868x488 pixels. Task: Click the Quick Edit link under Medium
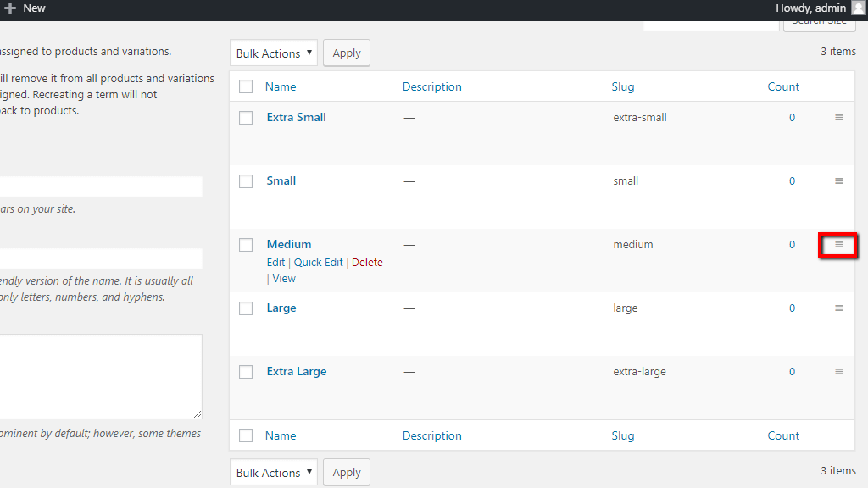tap(319, 263)
